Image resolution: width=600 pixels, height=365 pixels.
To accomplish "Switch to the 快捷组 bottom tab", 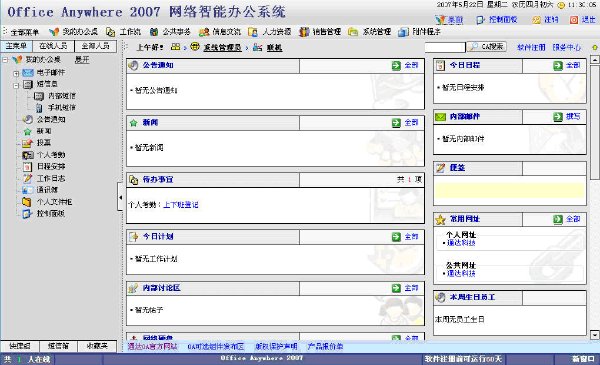I will (x=20, y=346).
